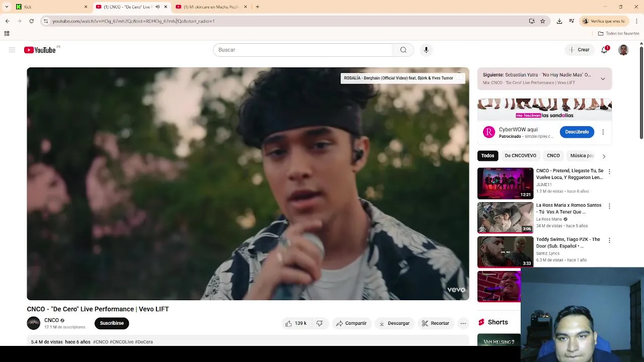Open the CNCO channel avatar
644x362 pixels.
(34, 323)
